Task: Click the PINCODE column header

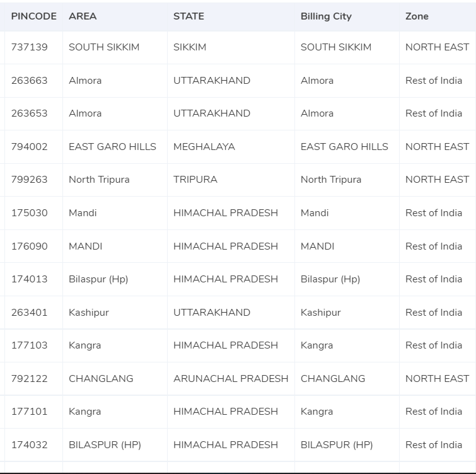Action: (x=33, y=16)
